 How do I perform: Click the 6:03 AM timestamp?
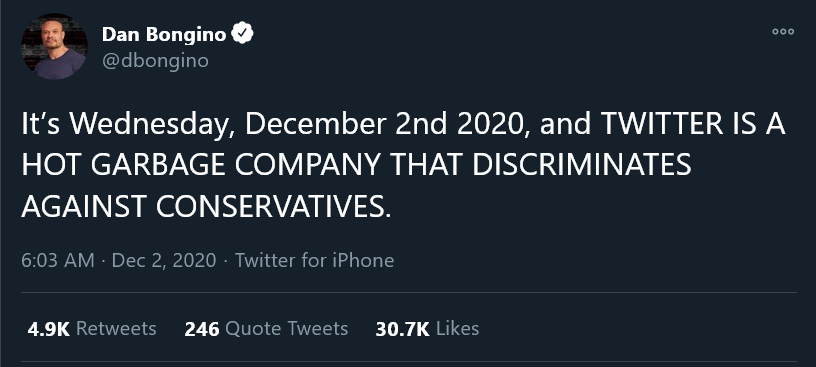[x=58, y=260]
